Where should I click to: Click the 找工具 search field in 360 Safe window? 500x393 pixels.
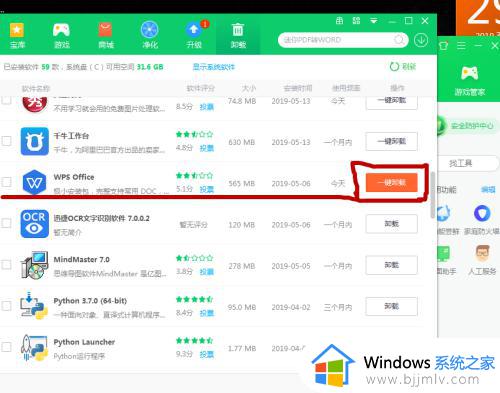point(467,163)
